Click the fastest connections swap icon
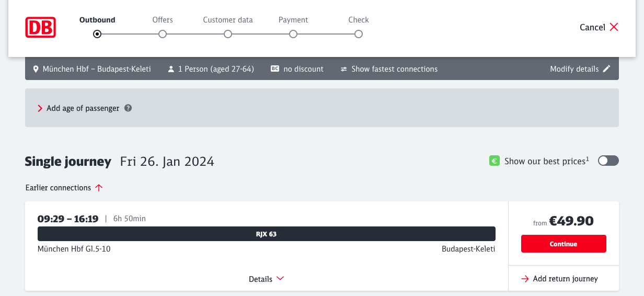This screenshot has width=644, height=296. pyautogui.click(x=344, y=69)
